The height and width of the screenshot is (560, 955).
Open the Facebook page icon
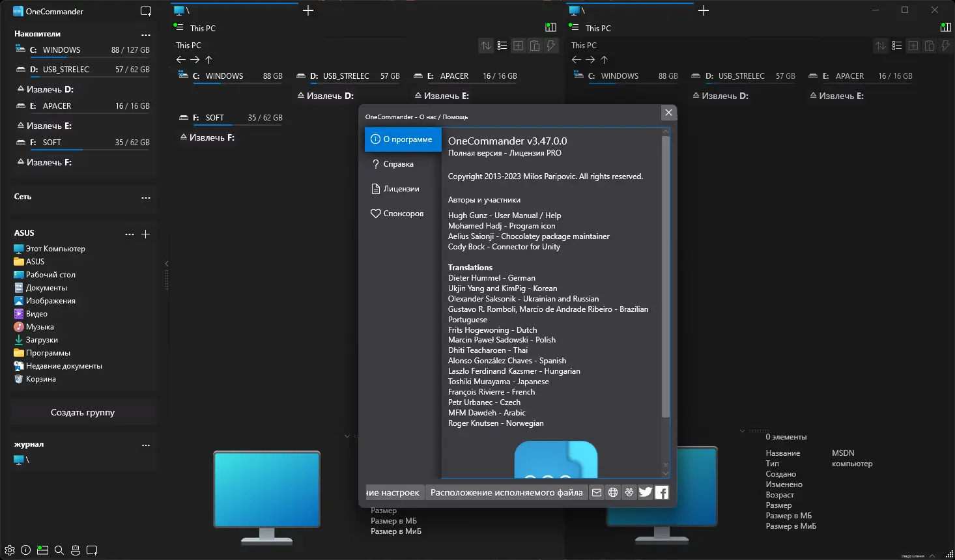coord(661,492)
